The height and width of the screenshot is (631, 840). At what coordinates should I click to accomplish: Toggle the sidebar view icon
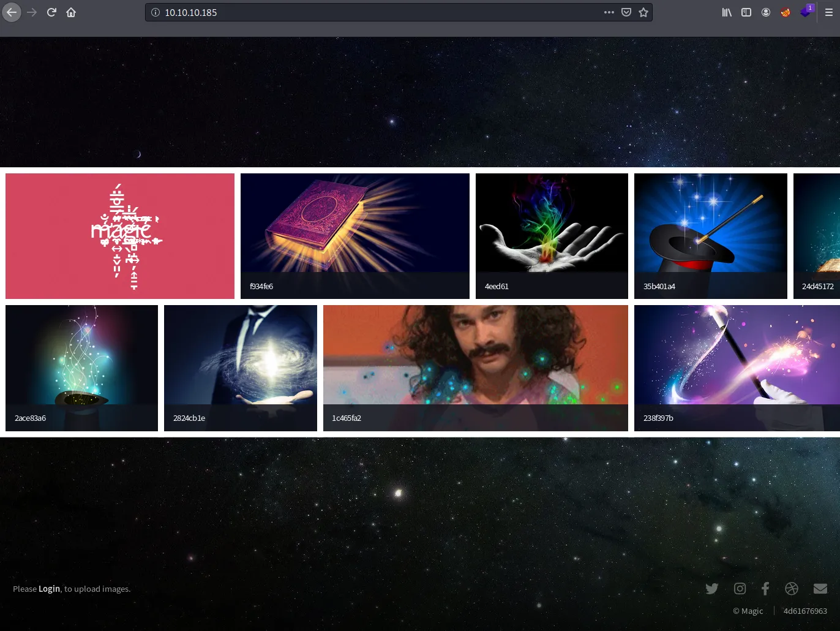(x=746, y=12)
